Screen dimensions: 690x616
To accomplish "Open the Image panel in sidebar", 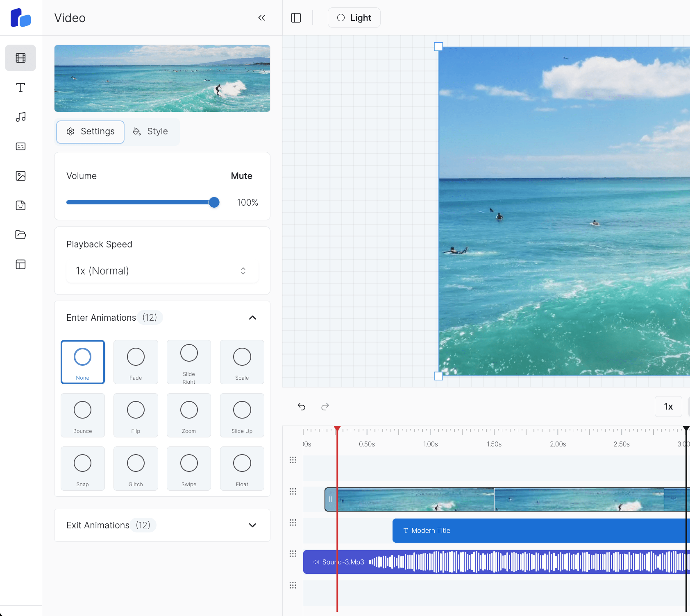I will point(20,176).
